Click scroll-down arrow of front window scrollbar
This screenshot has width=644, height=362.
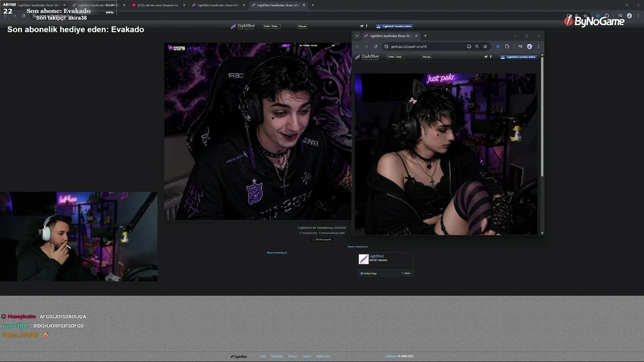(x=542, y=233)
